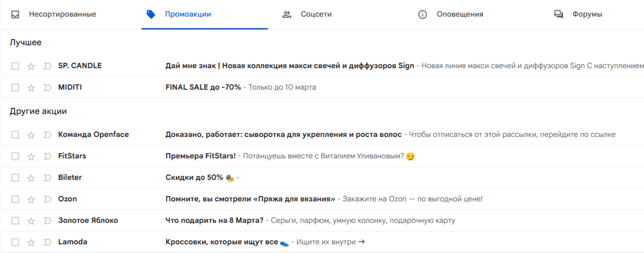Screen dimensions: 644x253
Task: Open 'Помните, вы смотрели' Ozon email
Action: coord(251,199)
